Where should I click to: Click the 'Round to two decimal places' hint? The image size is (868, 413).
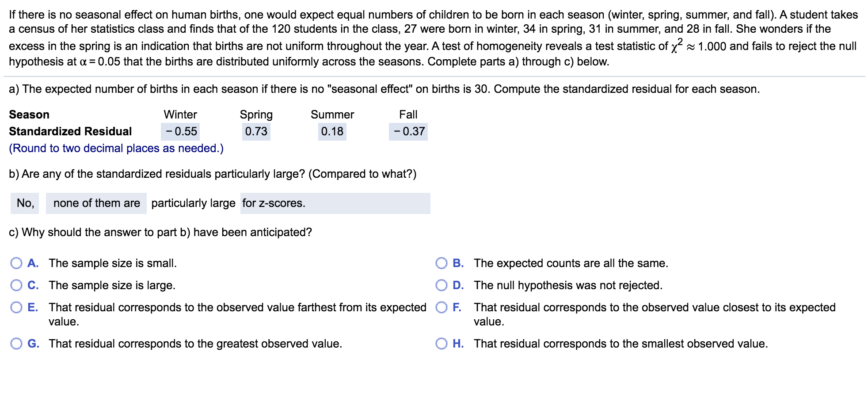click(116, 149)
